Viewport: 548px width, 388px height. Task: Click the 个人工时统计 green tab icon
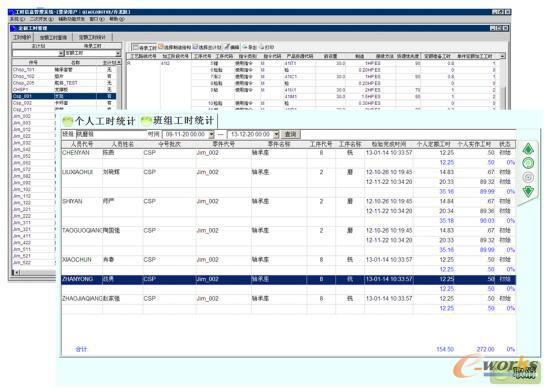click(x=67, y=121)
